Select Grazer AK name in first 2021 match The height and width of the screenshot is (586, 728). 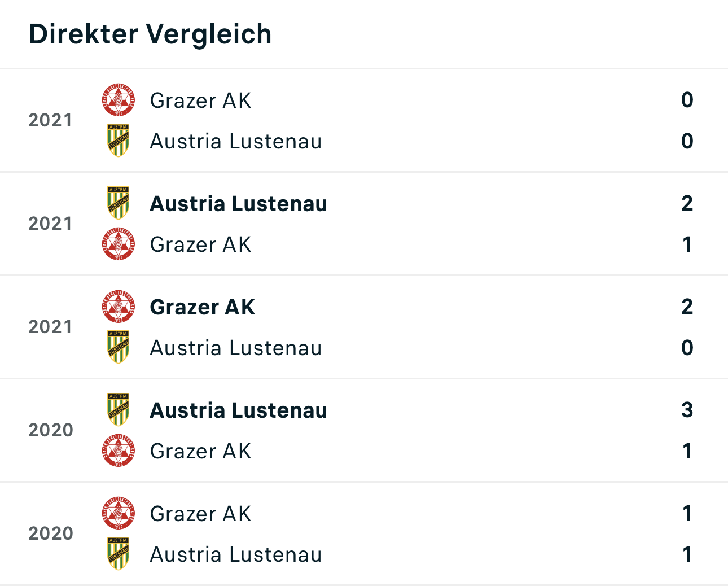(200, 100)
